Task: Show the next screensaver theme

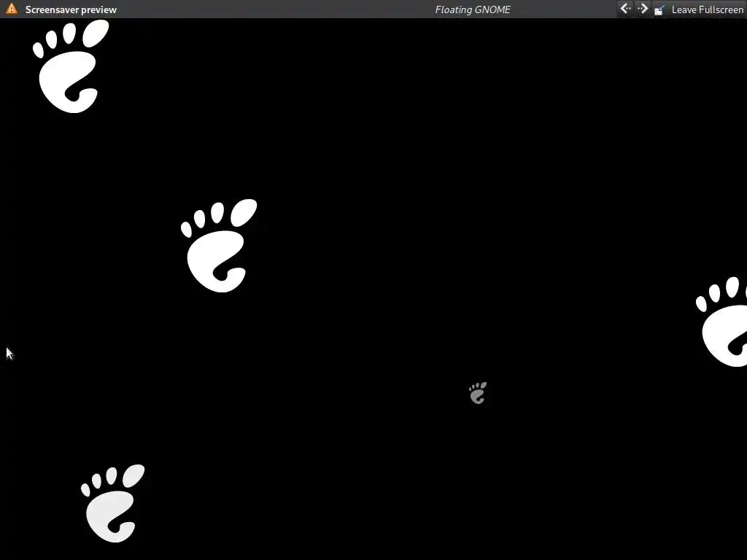Action: [642, 9]
